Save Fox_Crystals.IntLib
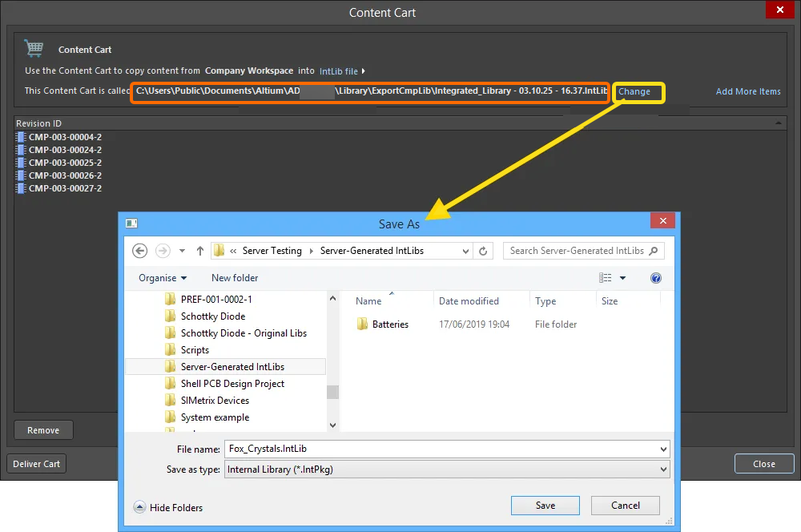 pos(545,505)
